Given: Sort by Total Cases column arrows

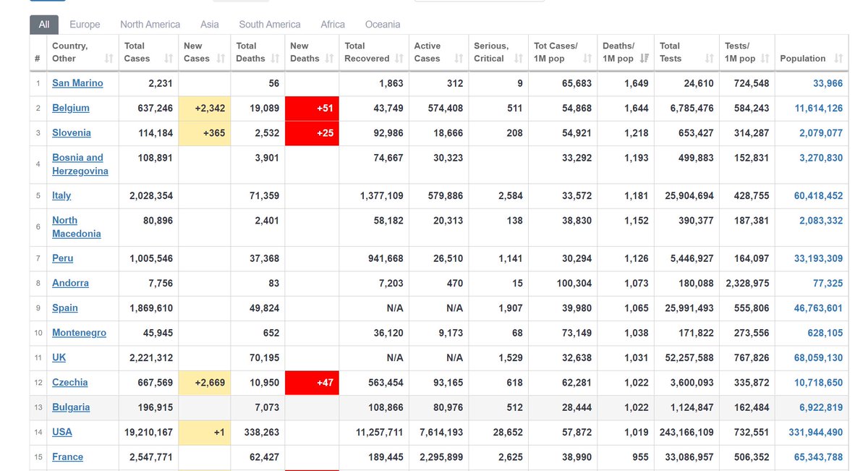Looking at the screenshot, I should 169,59.
